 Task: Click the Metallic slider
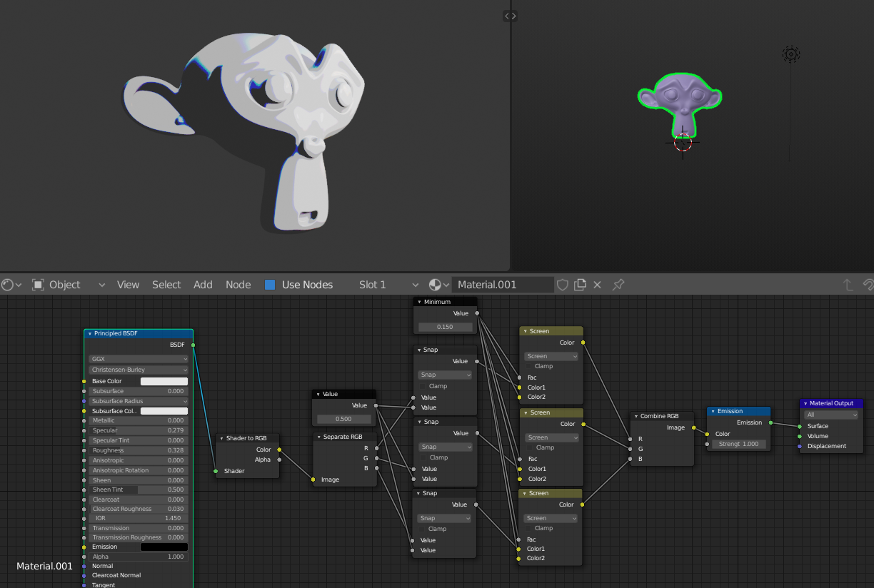[x=139, y=420]
